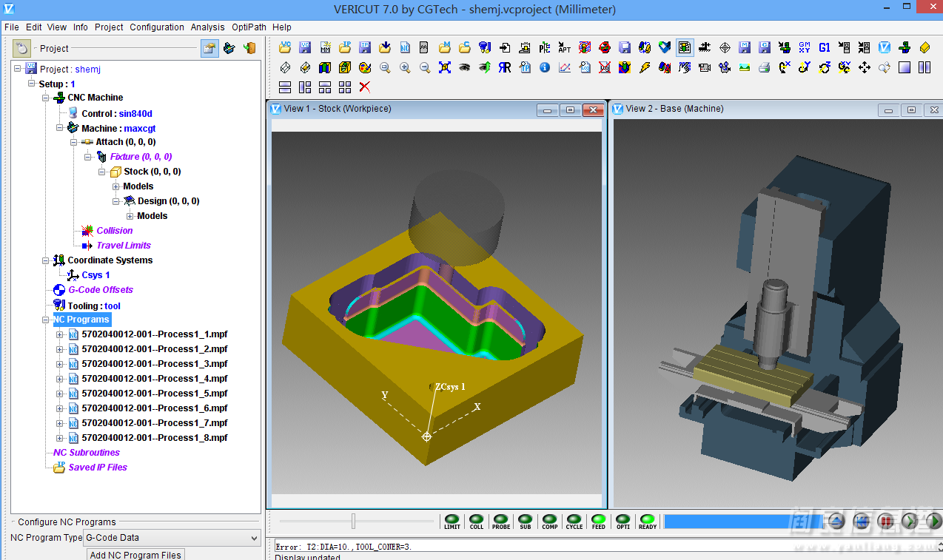This screenshot has height=560, width=943.
Task: Click the lightning bolt FastMill icon
Action: (x=645, y=67)
